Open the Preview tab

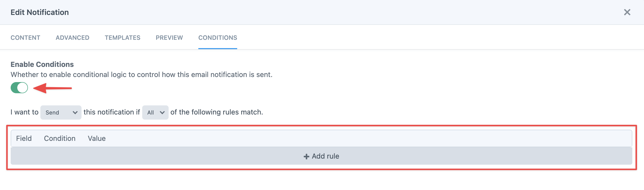tap(169, 37)
